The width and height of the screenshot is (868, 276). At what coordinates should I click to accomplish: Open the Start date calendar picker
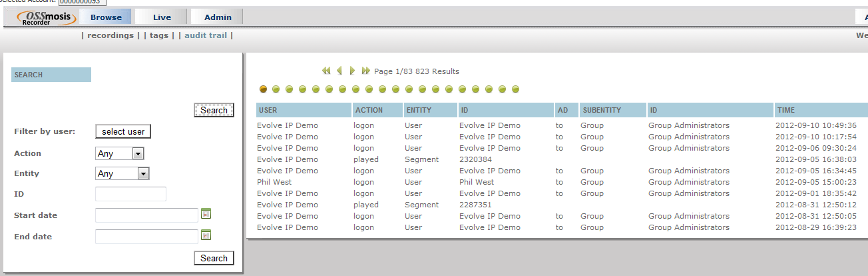click(206, 214)
